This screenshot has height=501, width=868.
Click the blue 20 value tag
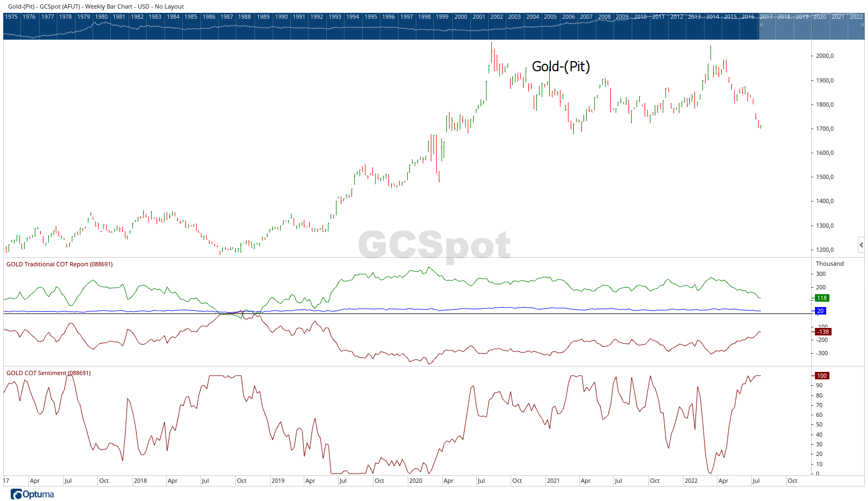point(820,311)
